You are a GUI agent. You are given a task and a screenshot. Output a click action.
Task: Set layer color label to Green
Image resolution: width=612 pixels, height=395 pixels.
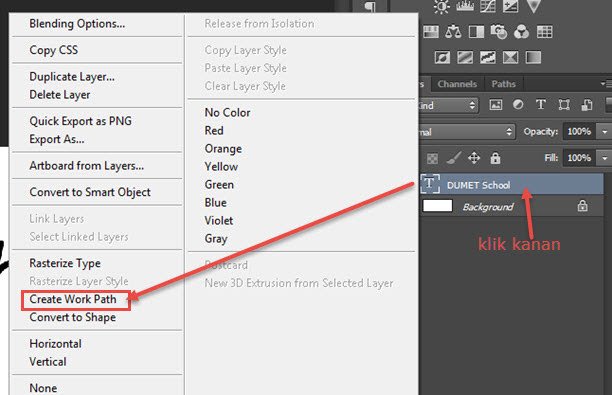tap(219, 185)
